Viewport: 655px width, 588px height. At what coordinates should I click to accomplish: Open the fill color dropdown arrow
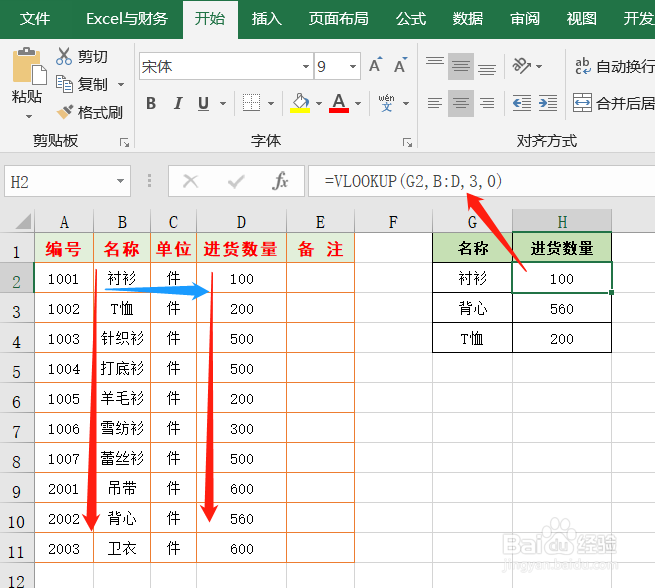coord(319,103)
